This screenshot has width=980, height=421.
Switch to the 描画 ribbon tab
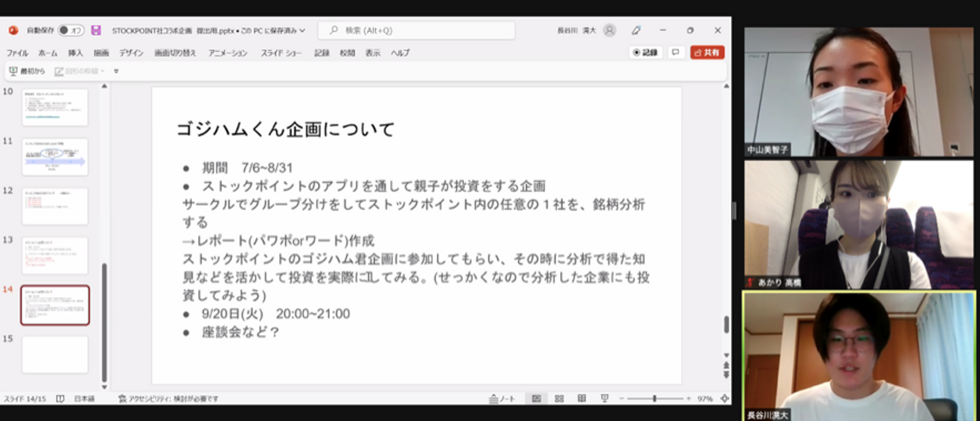pos(101,52)
